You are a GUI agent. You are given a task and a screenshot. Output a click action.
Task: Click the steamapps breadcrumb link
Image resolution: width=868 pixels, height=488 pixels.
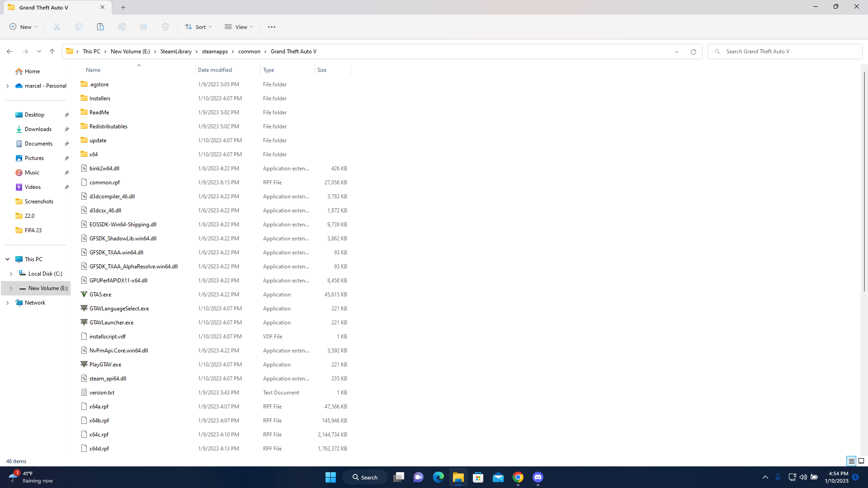click(x=215, y=52)
